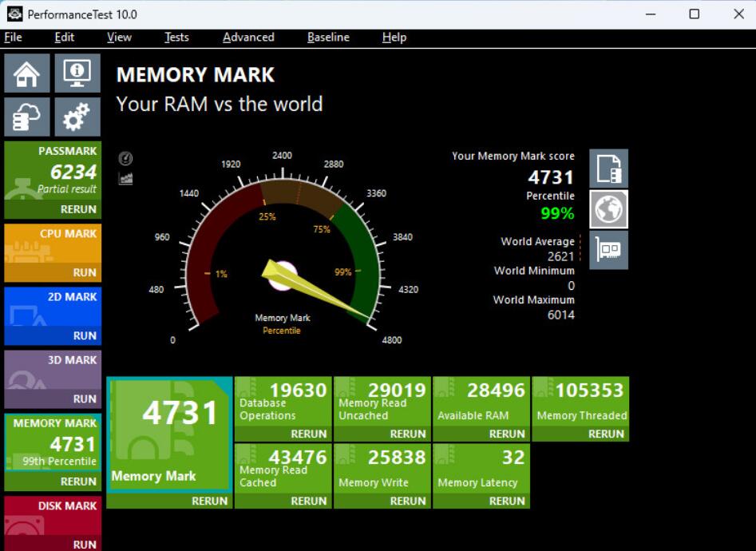
Task: Maximize the PerformanceTest window
Action: coord(695,14)
